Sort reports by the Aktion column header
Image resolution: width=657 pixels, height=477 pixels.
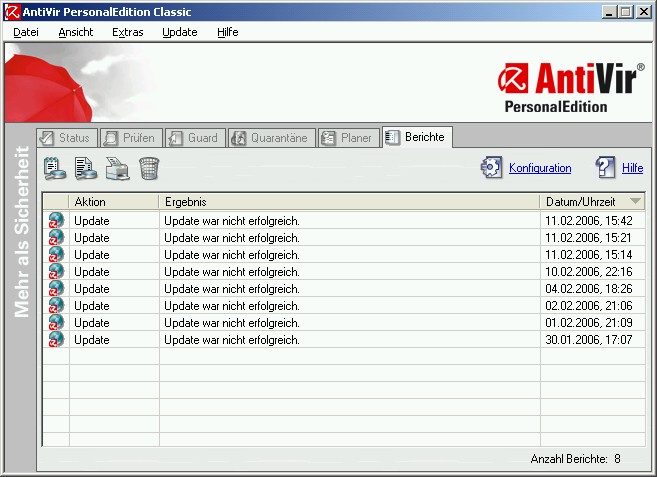(113, 202)
